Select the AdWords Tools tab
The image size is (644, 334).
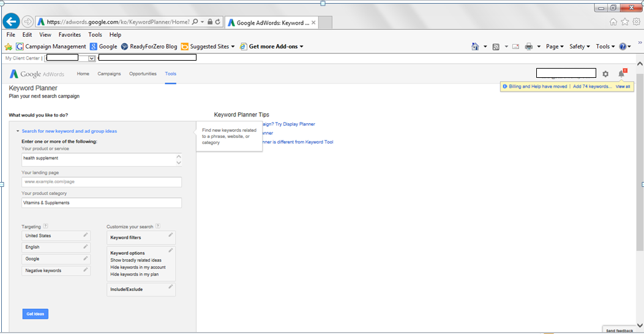tap(170, 74)
